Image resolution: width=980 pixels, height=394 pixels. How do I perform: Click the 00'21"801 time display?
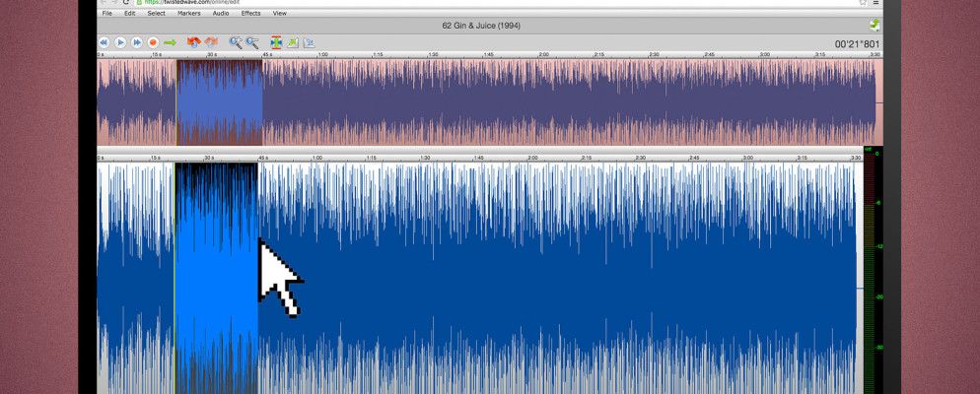(857, 44)
